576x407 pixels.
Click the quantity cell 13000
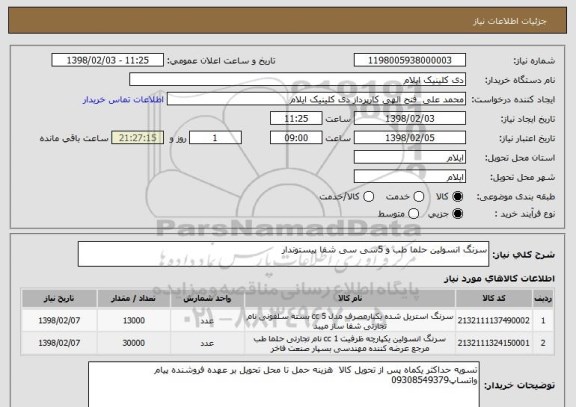tap(134, 320)
